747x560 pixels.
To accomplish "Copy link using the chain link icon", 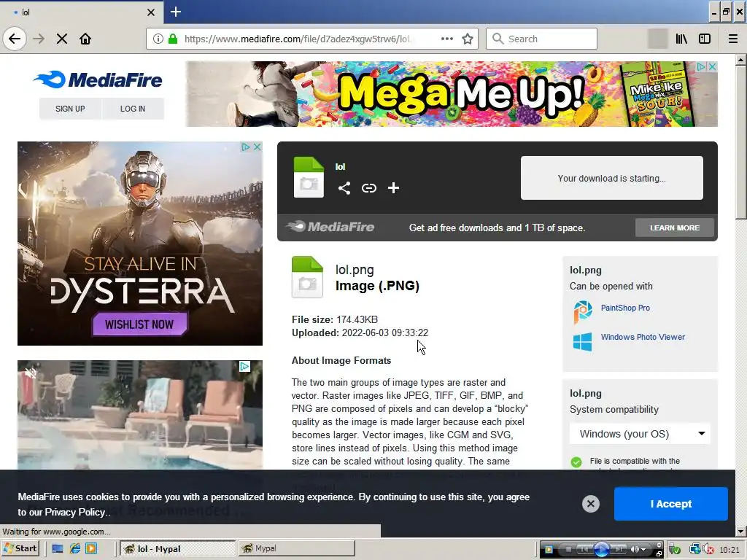I will (368, 188).
